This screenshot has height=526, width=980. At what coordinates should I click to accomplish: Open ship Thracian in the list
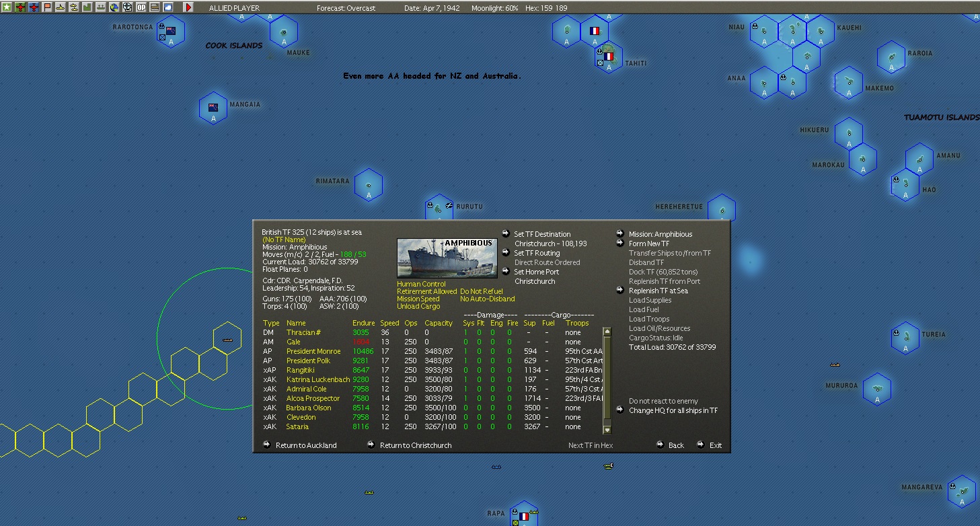point(303,332)
